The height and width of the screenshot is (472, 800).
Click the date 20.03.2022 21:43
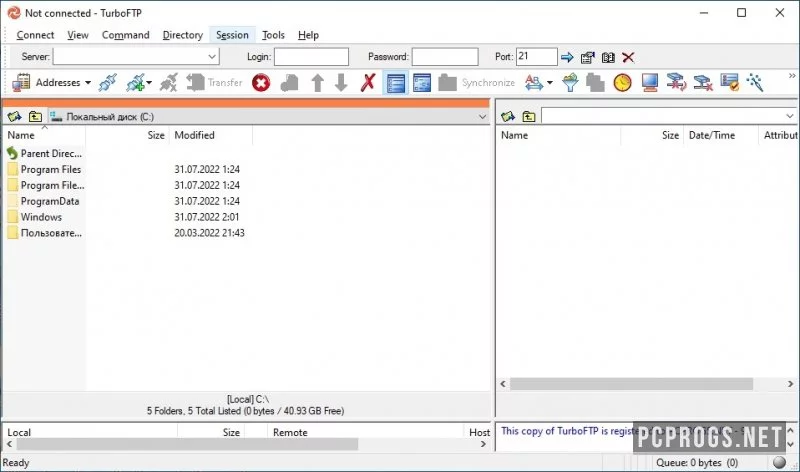click(x=209, y=233)
